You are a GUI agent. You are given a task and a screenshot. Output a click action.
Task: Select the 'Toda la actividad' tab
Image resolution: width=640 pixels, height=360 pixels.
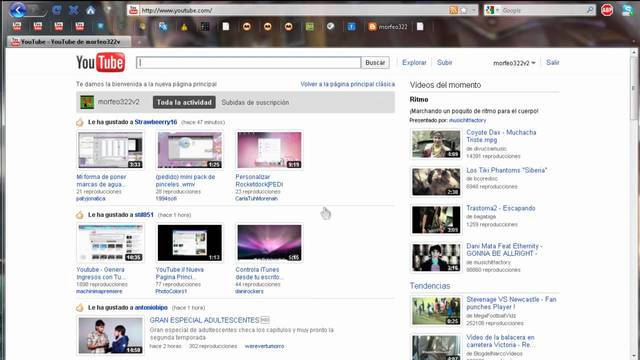184,102
